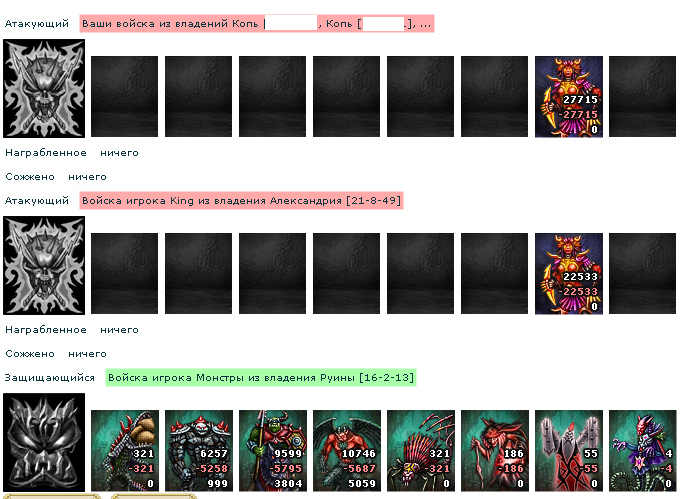Select the unit showing 22533 troops
The height and width of the screenshot is (499, 680).
tap(569, 274)
